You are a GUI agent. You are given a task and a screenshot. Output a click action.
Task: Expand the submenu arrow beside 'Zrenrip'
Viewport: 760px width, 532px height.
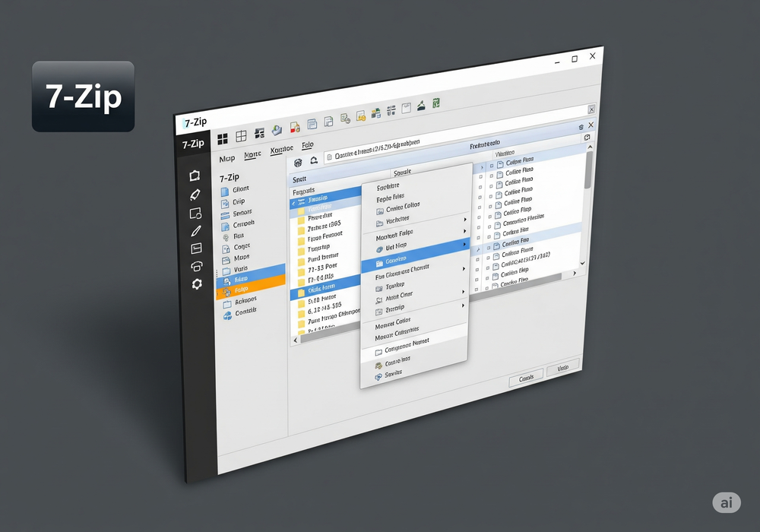(463, 306)
